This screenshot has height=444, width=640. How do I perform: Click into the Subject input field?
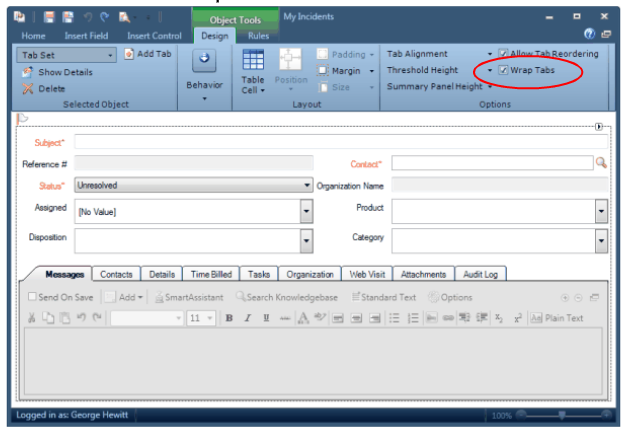[x=340, y=143]
